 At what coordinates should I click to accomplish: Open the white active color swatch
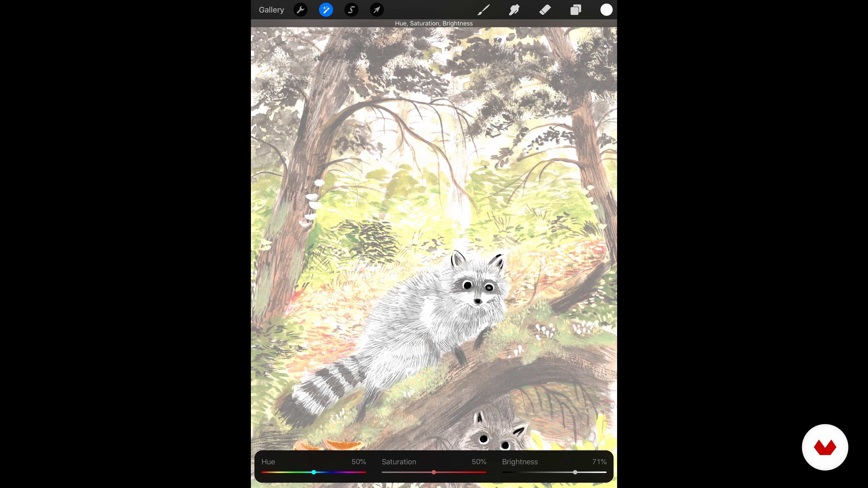point(606,10)
